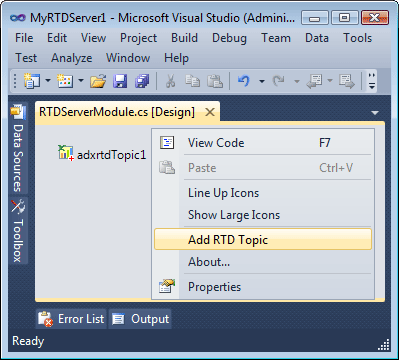Image resolution: width=399 pixels, height=360 pixels.
Task: Open the Debug menu
Action: click(229, 38)
